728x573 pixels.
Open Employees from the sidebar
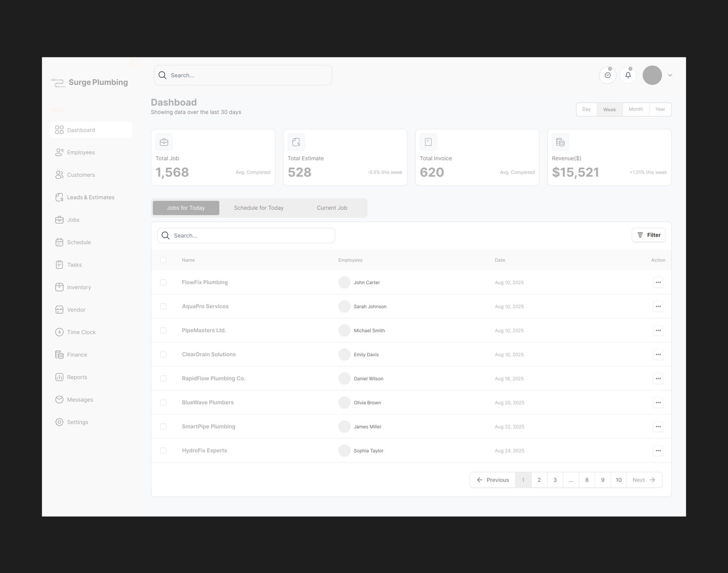81,152
